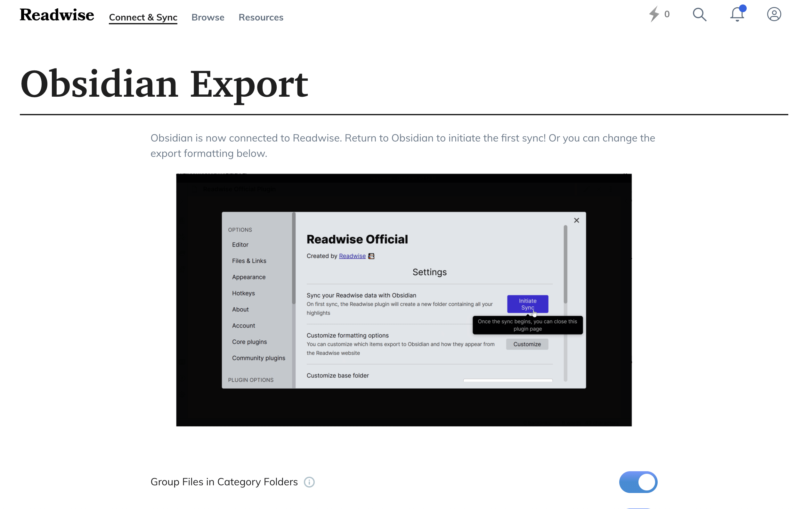This screenshot has width=812, height=509.
Task: Select Appearance in the options sidebar
Action: [248, 277]
